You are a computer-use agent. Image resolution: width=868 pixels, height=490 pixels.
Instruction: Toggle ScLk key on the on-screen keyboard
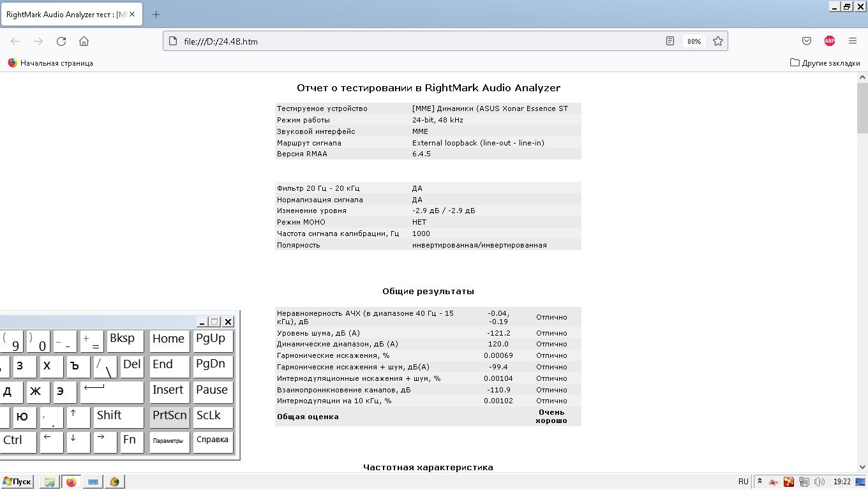coord(213,417)
